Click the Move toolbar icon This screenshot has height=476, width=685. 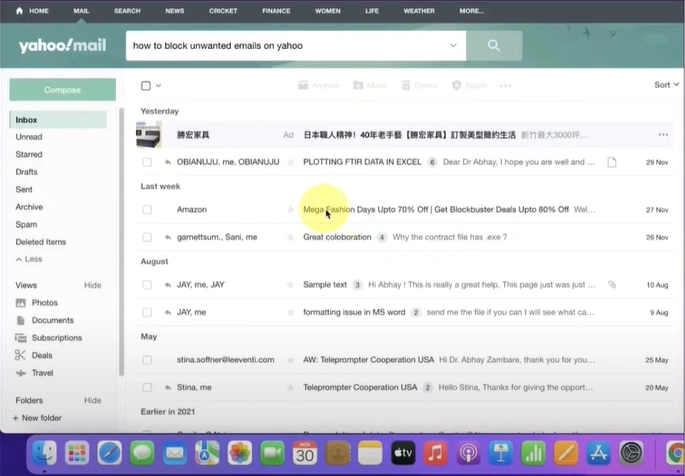358,86
